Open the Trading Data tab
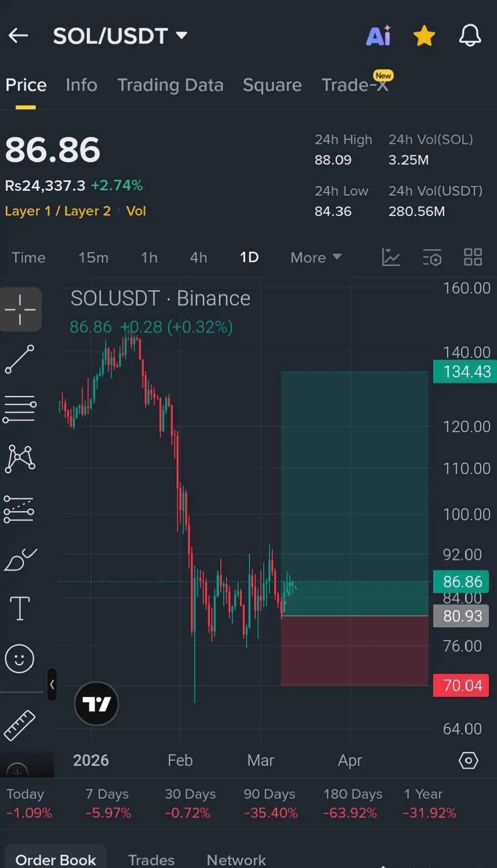 pos(170,85)
